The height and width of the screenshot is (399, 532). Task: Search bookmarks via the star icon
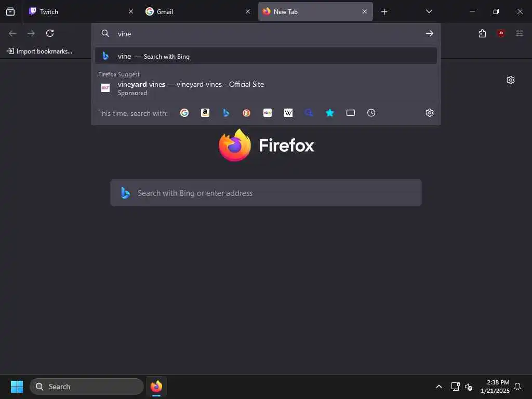[330, 113]
